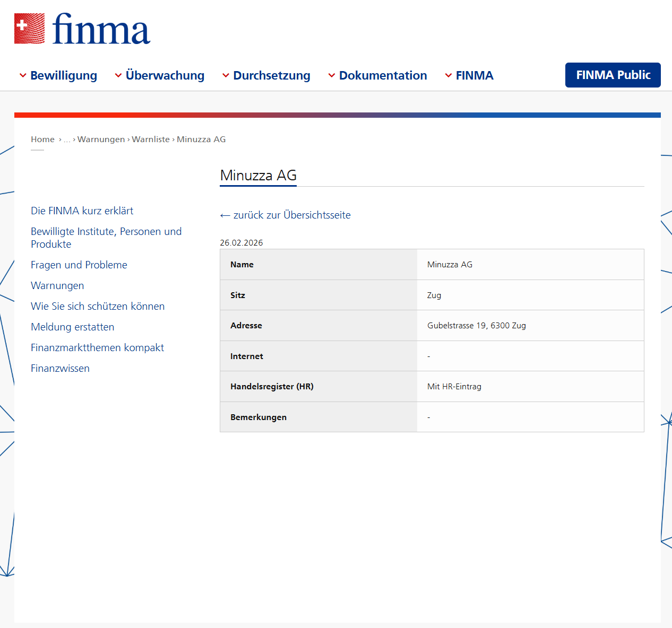The width and height of the screenshot is (672, 628).
Task: Expand the FINMA navigation menu
Action: [469, 75]
